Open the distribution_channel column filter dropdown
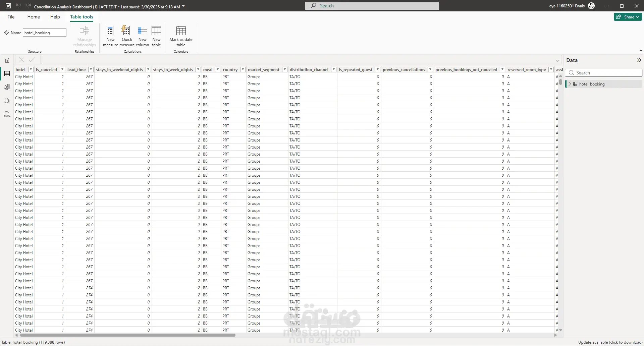This screenshot has width=644, height=346. point(333,69)
